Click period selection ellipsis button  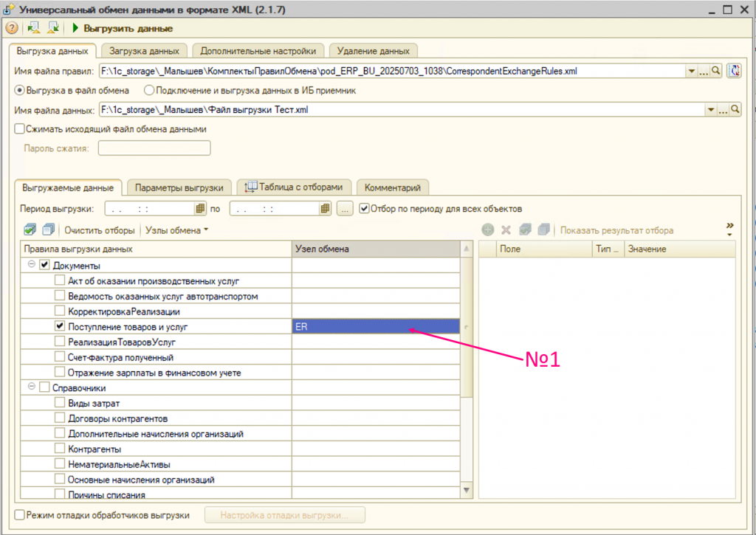pos(344,209)
